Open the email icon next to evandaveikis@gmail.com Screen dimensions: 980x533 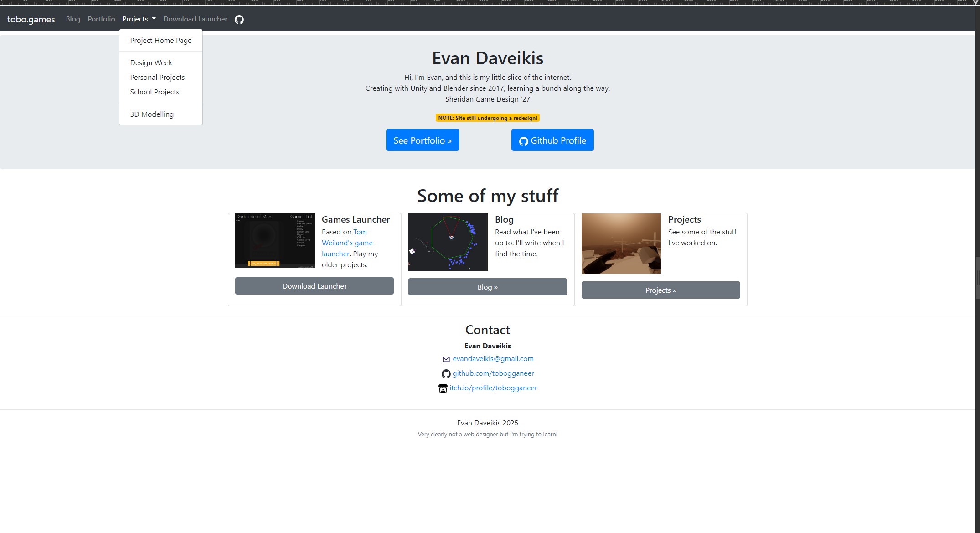[x=445, y=359]
